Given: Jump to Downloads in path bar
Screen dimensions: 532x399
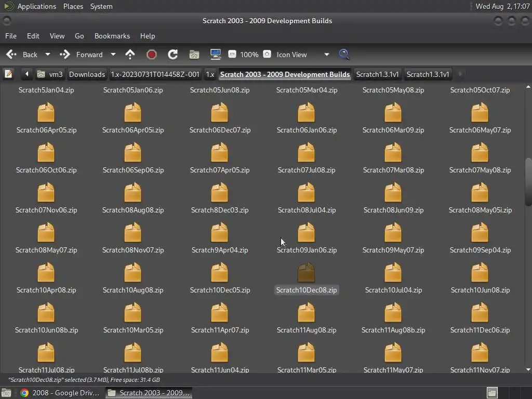Looking at the screenshot, I should (87, 74).
